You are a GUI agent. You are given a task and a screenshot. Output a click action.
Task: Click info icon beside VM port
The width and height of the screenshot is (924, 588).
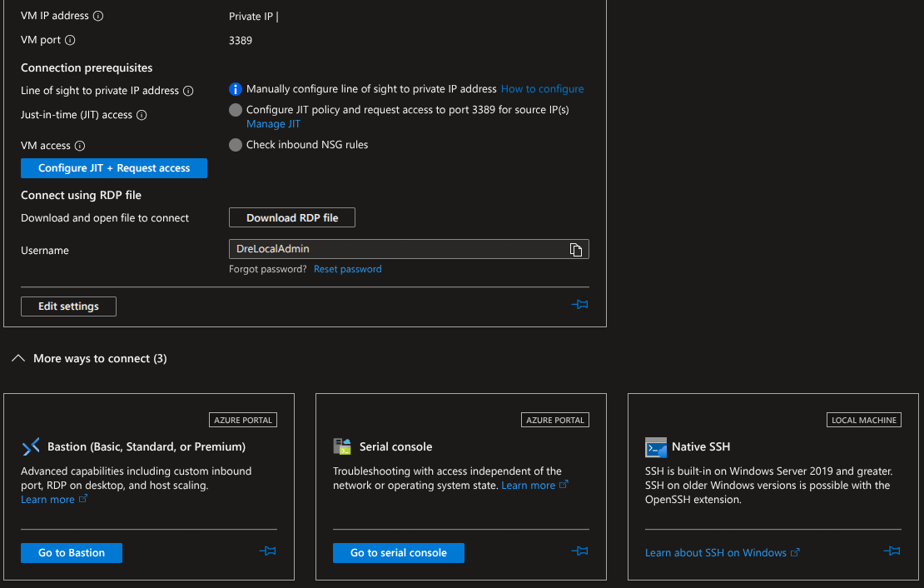[70, 40]
